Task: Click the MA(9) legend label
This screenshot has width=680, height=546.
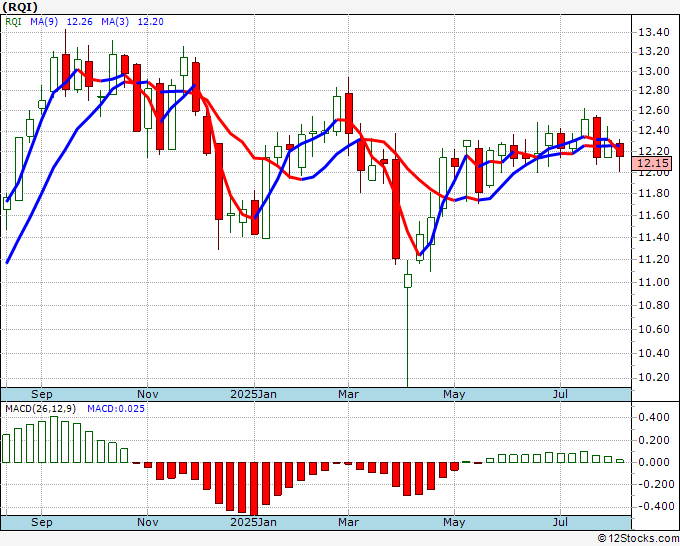Action: click(44, 22)
